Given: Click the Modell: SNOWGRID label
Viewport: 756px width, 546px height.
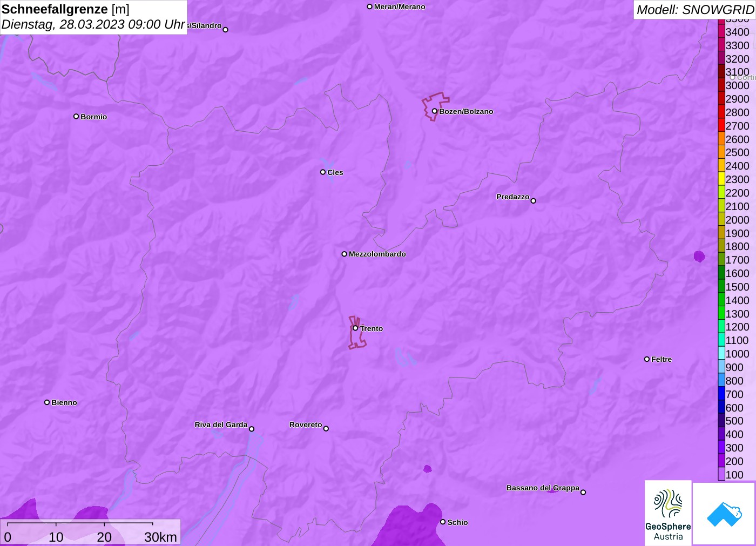Looking at the screenshot, I should click(x=696, y=10).
